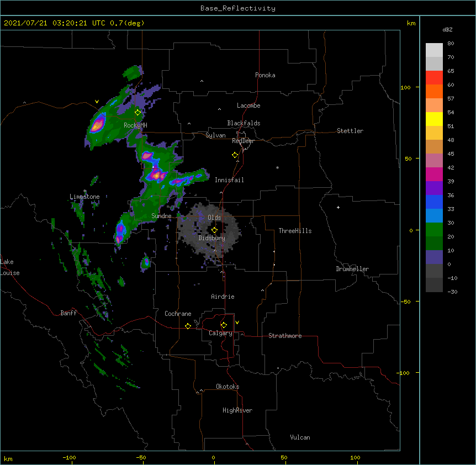Viewport: 476px width, 465px height.
Task: Click the yellow diamond marker beside RockyMH
Action: point(138,113)
